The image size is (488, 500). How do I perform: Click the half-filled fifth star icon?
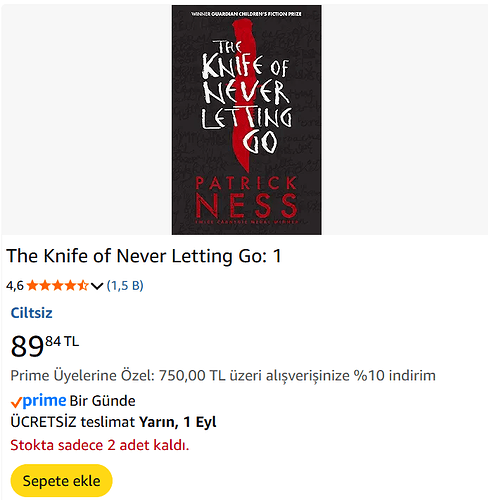(x=83, y=286)
